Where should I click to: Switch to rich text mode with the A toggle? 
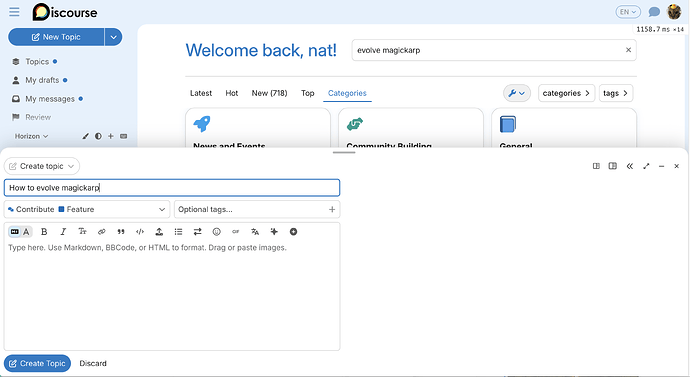pyautogui.click(x=26, y=232)
